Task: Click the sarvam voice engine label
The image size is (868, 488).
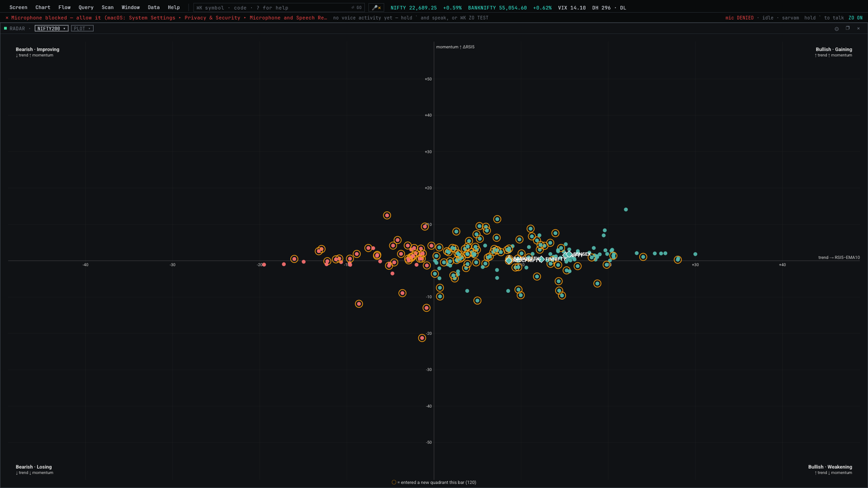Action: click(790, 18)
